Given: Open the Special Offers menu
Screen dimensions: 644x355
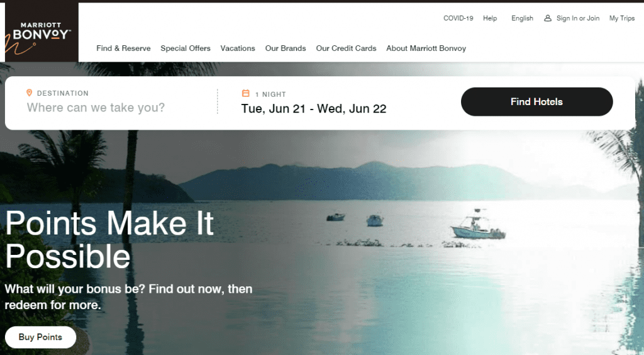Looking at the screenshot, I should coord(186,48).
